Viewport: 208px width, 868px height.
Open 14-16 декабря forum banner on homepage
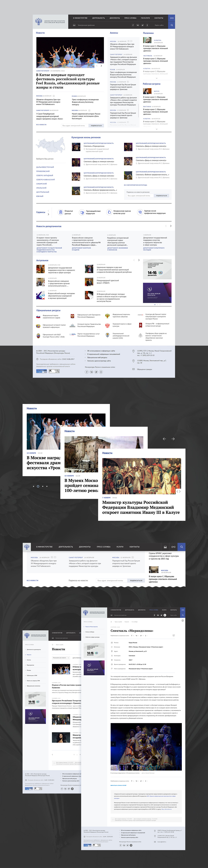point(157,269)
